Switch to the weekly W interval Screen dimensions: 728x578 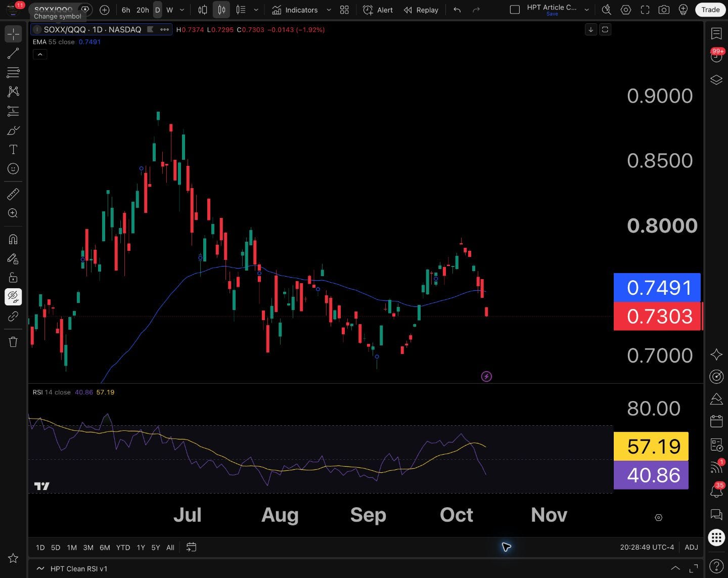pos(170,10)
